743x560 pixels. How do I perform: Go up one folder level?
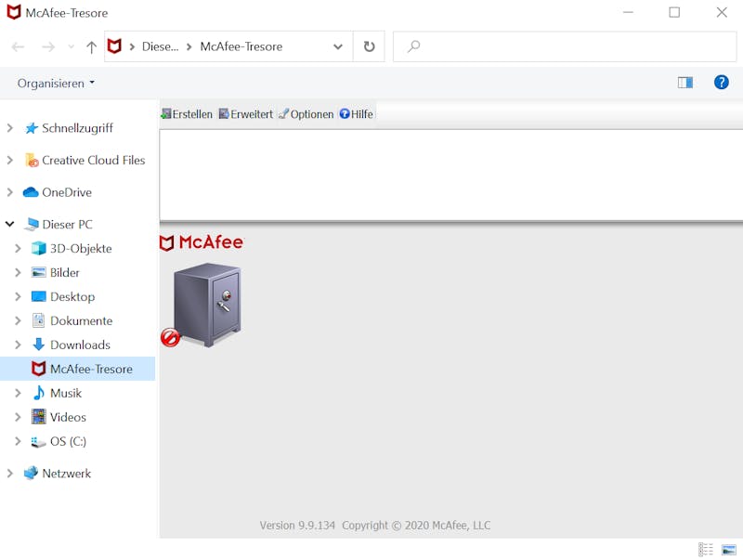tap(91, 47)
